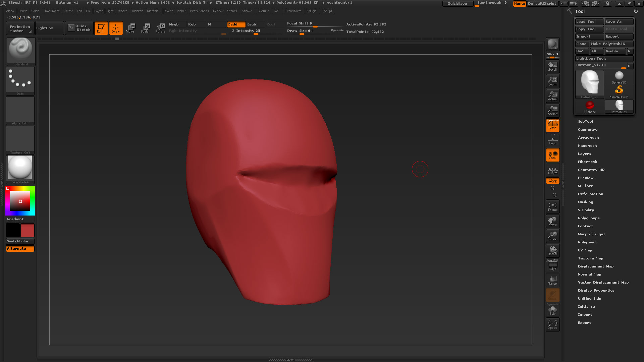Expand the Deformation section
Screen dimensions: 644x362
click(590, 194)
